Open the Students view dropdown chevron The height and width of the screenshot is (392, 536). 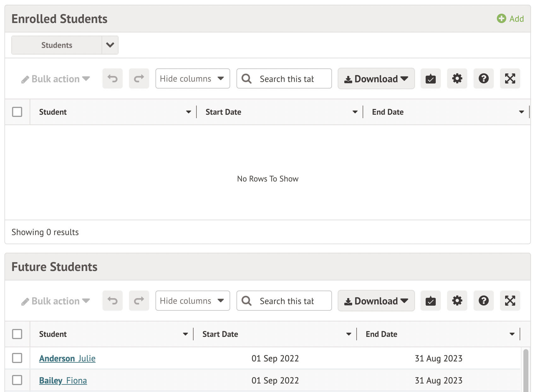(x=110, y=45)
